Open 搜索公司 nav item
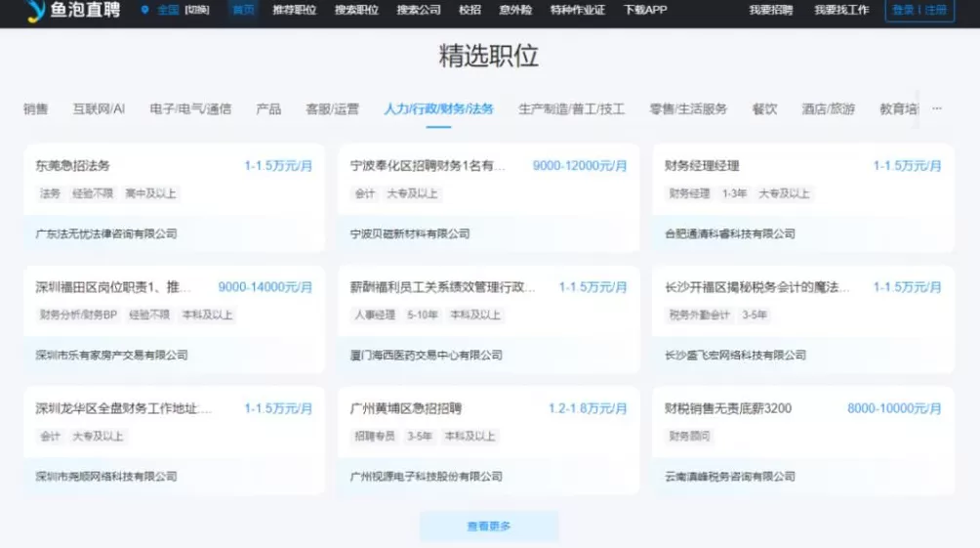Image resolution: width=980 pixels, height=548 pixels. pos(419,10)
